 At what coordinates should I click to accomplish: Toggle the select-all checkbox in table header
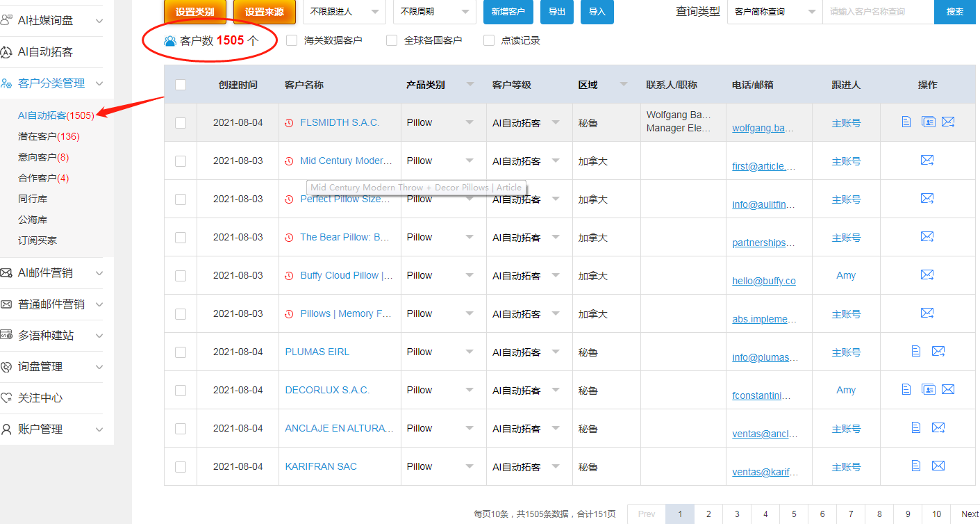tap(181, 85)
